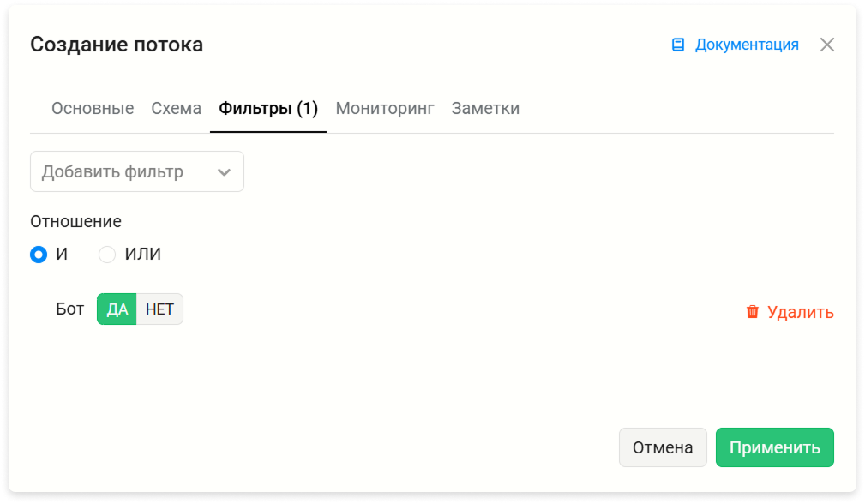865x504 pixels.
Task: Click the book icon beside Документация
Action: [x=678, y=45]
